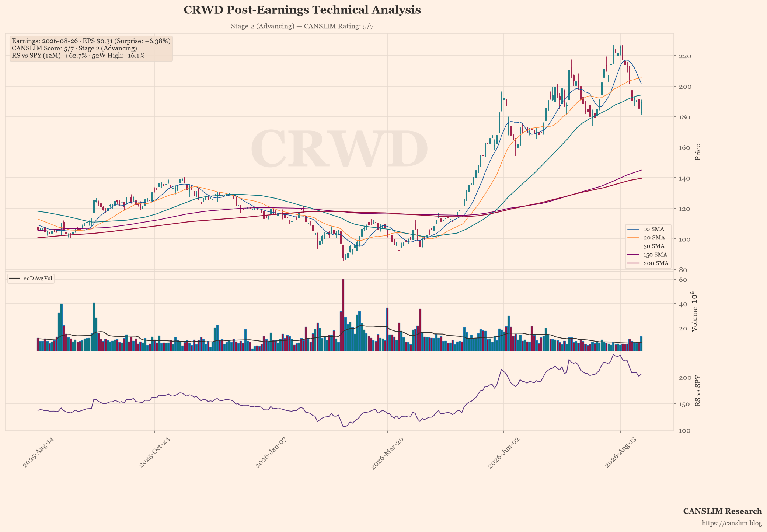This screenshot has height=532, width=767.
Task: Click the 2026-Jan-07 date label
Action: (x=271, y=453)
